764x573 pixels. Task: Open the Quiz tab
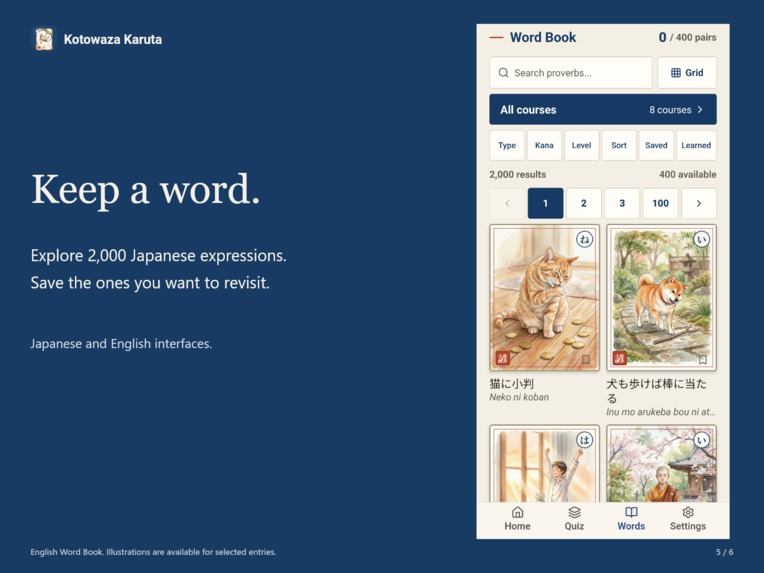point(574,519)
